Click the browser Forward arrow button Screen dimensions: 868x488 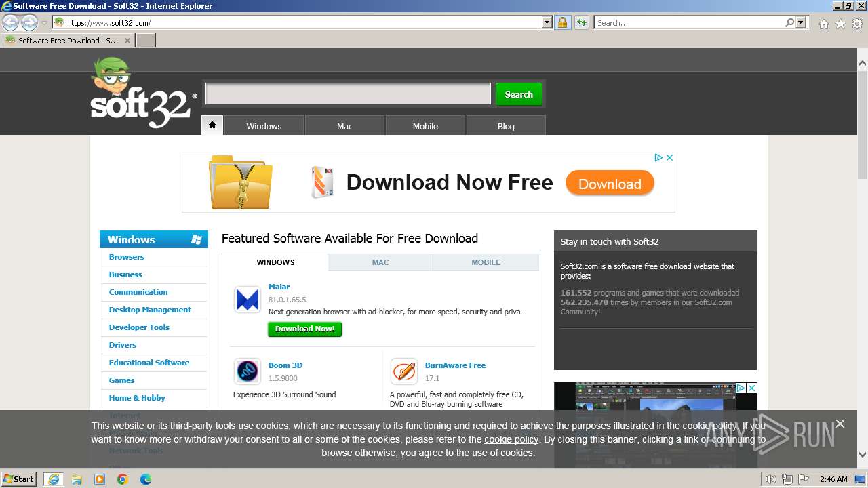(x=29, y=22)
